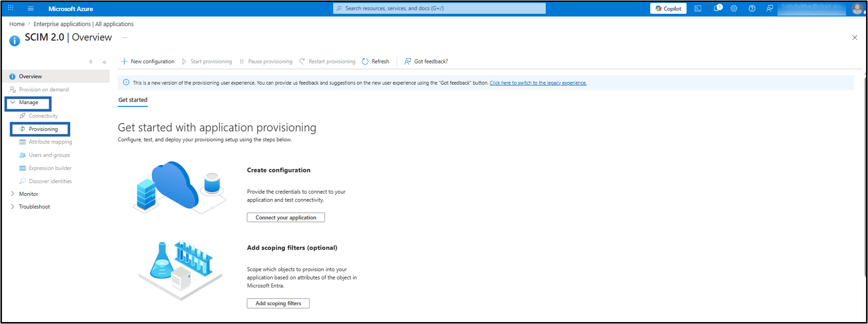Click the user account avatar
The height and width of the screenshot is (324, 868).
click(x=857, y=8)
